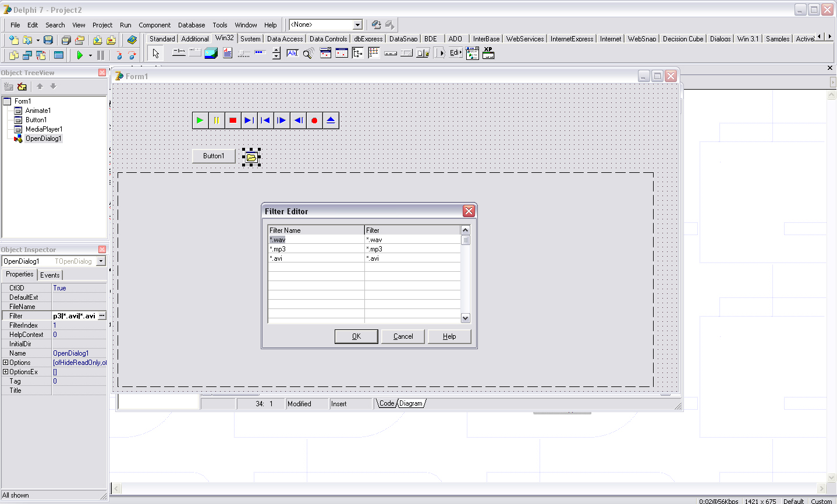Open the Component menu
Screen dimensions: 837x504
tap(155, 25)
